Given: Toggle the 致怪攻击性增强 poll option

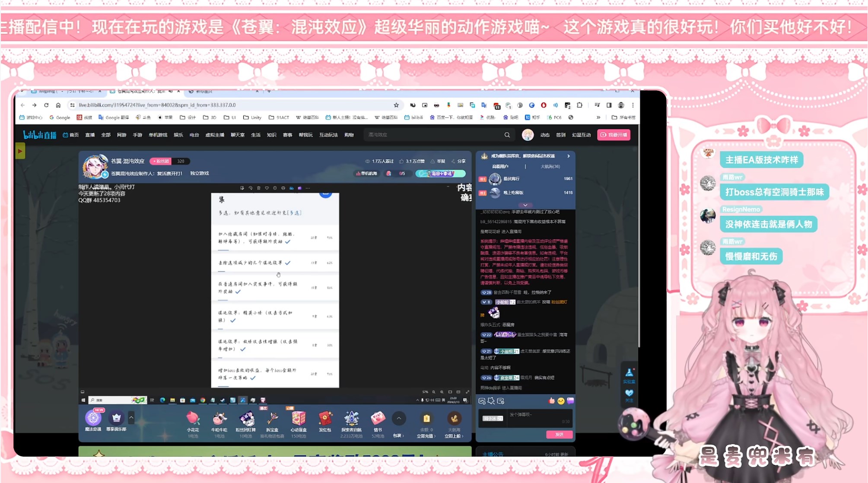Looking at the screenshot, I should 275,345.
